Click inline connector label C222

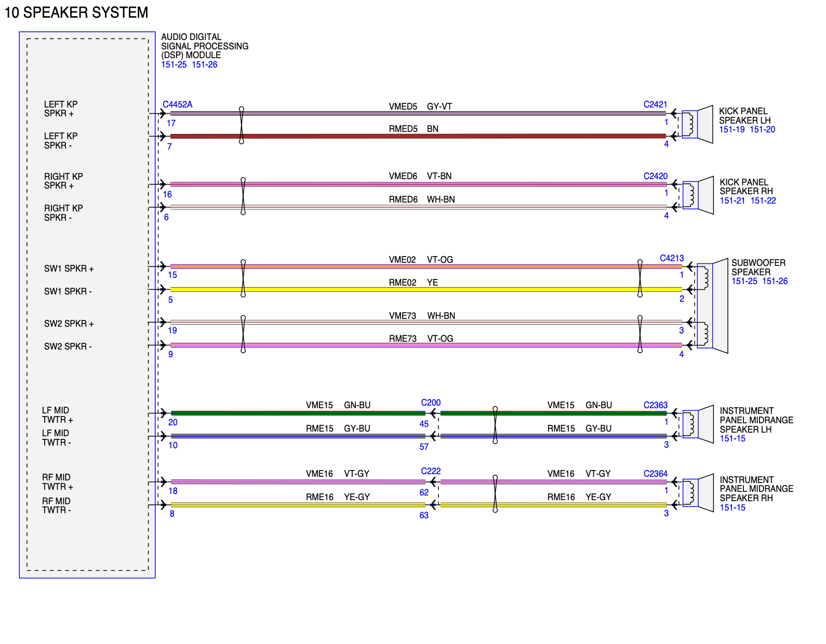coord(431,472)
